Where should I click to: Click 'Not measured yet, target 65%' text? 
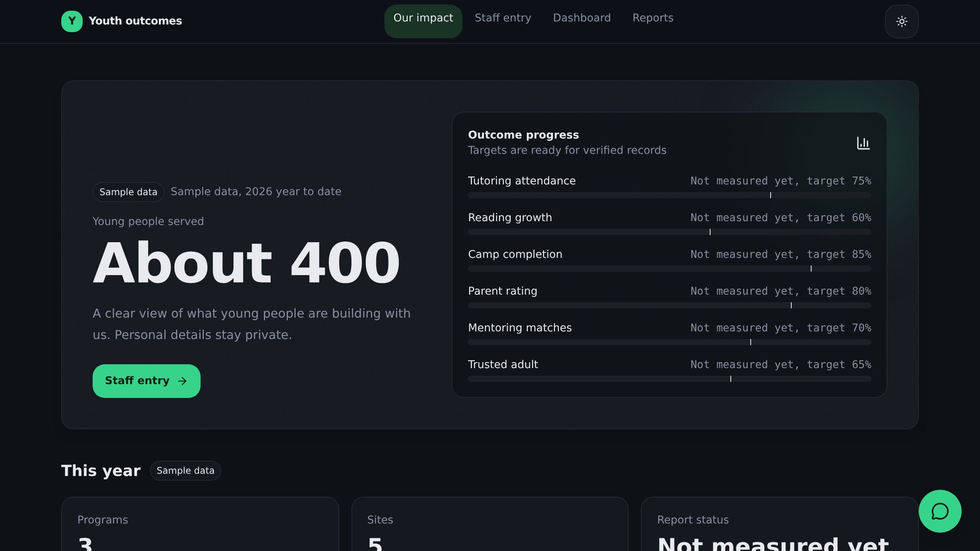coord(781,364)
